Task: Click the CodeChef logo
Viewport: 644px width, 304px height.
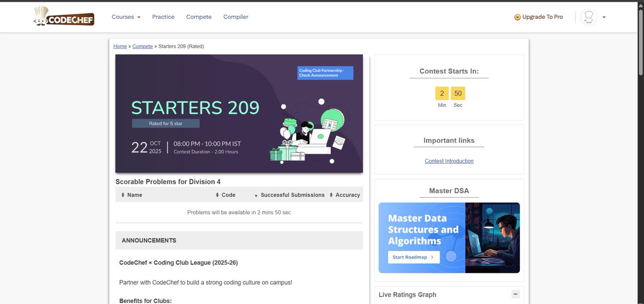Action: coord(64,17)
